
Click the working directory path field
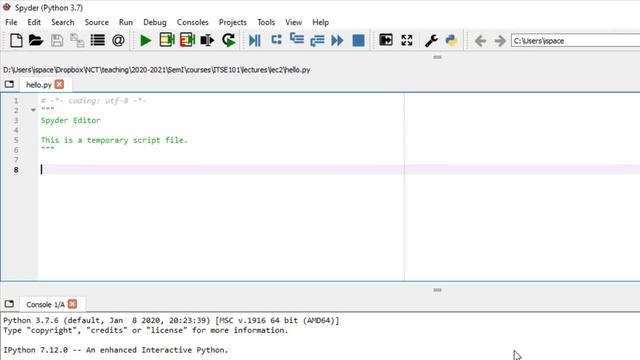(x=576, y=41)
